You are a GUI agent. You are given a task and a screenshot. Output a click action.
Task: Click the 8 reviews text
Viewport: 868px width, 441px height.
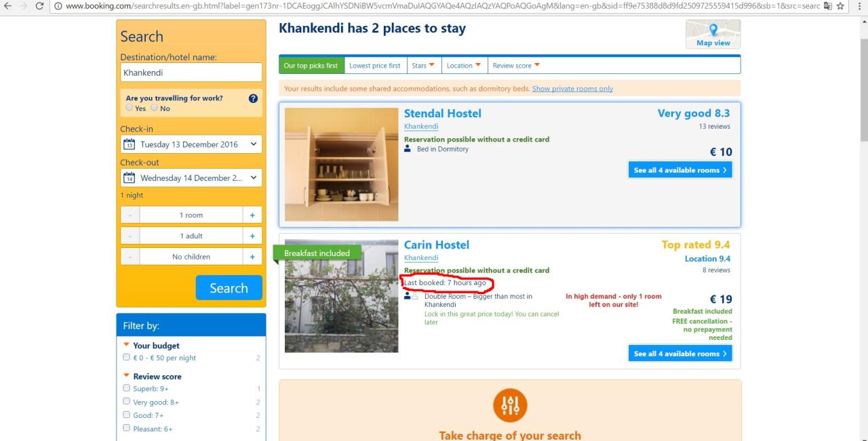(716, 270)
